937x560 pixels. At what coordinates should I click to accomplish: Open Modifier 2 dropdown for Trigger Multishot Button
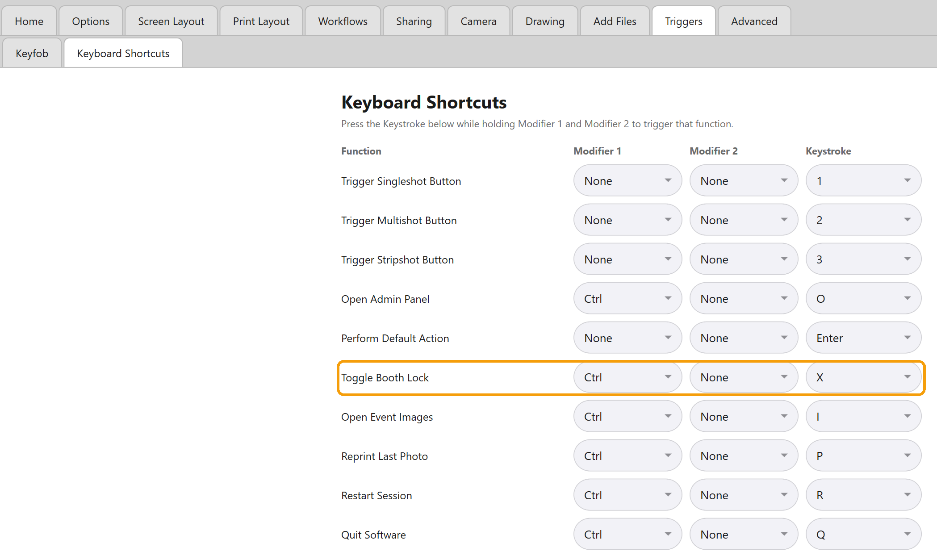point(744,220)
